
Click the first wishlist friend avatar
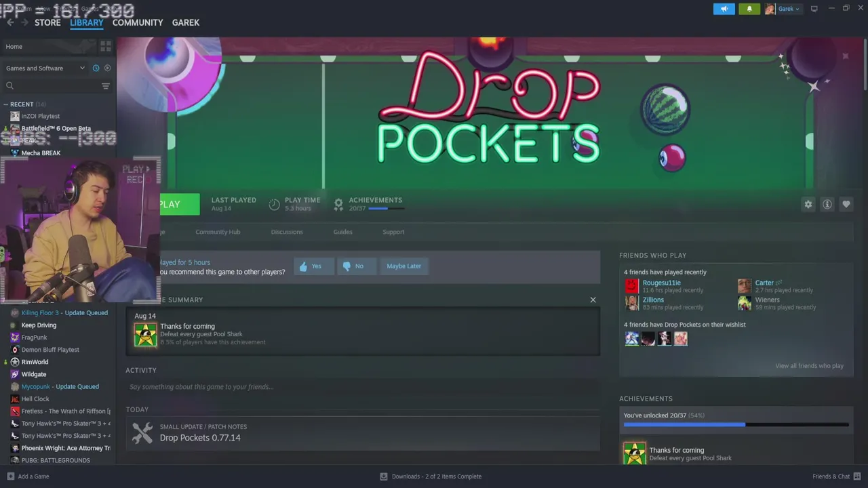coord(631,338)
